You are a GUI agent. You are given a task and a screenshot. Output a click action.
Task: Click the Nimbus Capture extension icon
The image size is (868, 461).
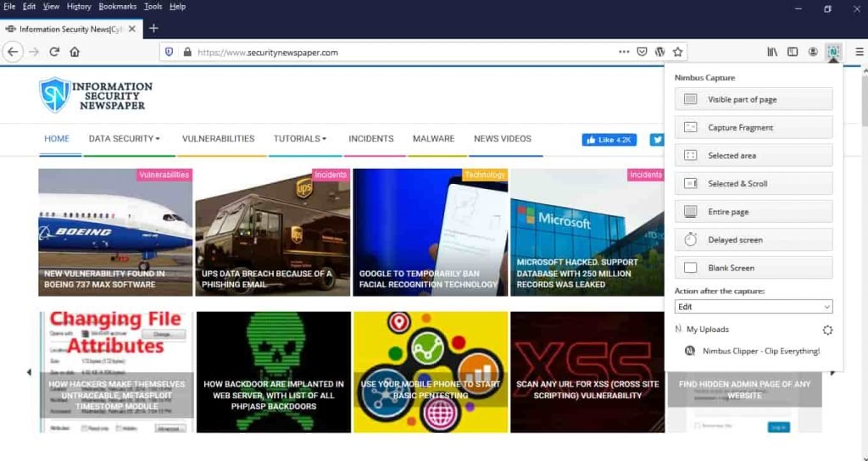(x=833, y=52)
